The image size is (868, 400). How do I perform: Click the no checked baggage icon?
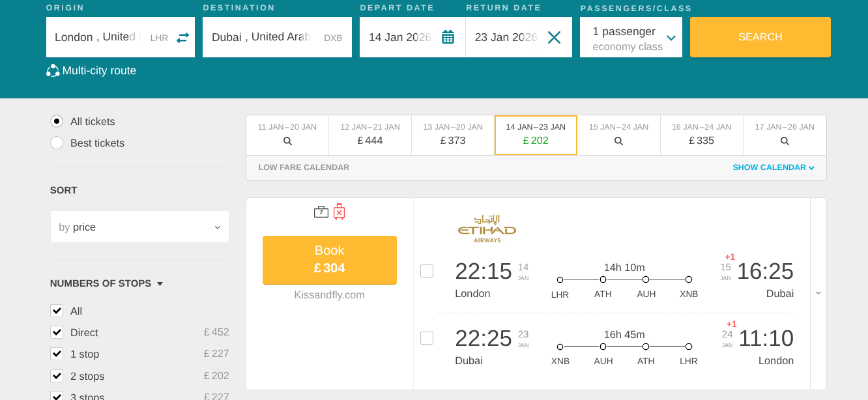click(339, 211)
